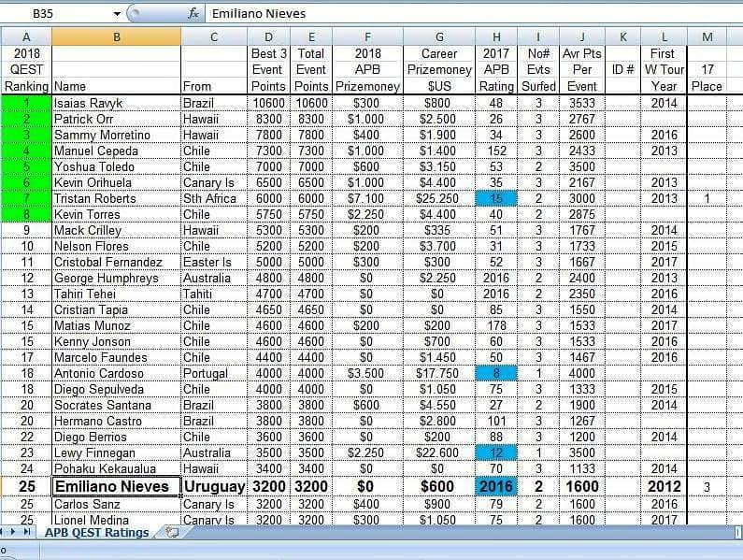Select column G header
The image size is (743, 560).
coord(439,37)
